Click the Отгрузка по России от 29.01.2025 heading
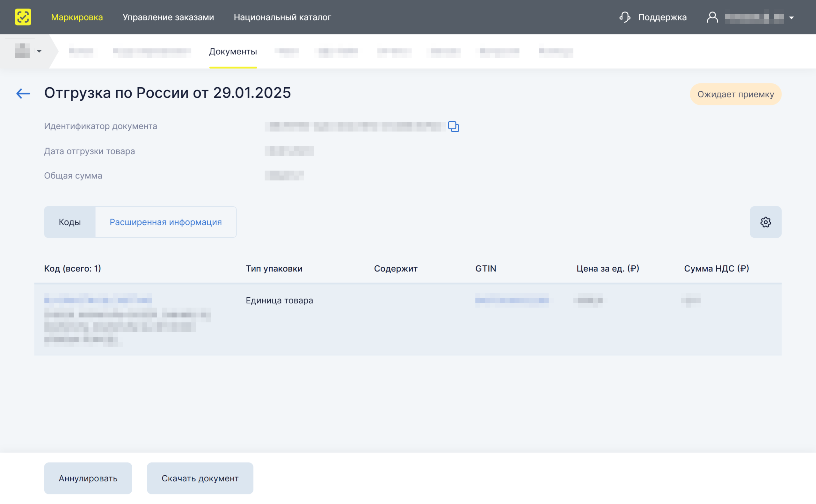The image size is (816, 504). point(168,93)
